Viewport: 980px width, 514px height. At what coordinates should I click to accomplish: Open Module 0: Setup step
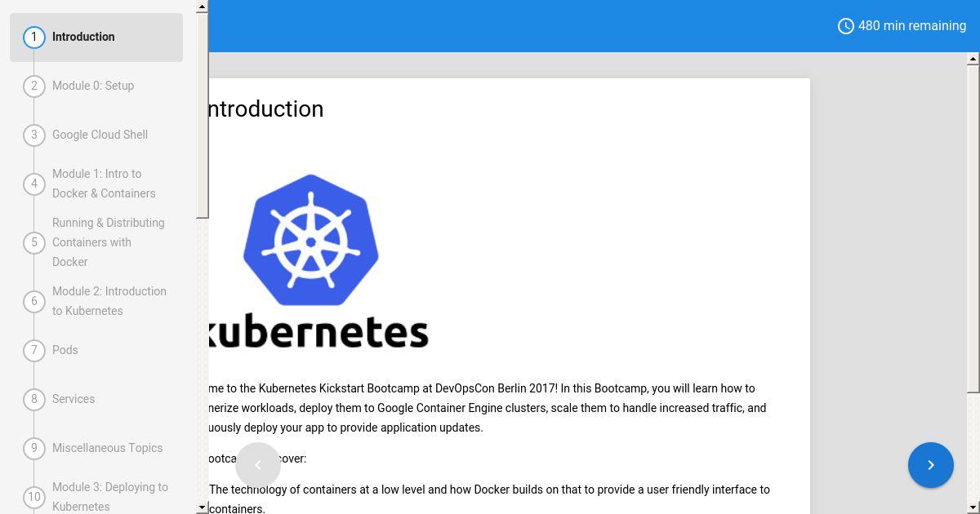tap(96, 86)
